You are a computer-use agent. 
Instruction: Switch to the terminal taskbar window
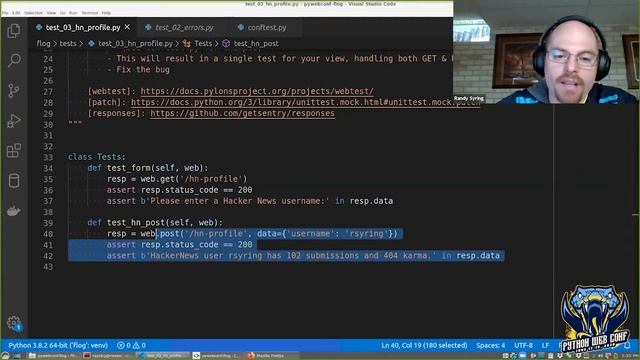coord(107,356)
